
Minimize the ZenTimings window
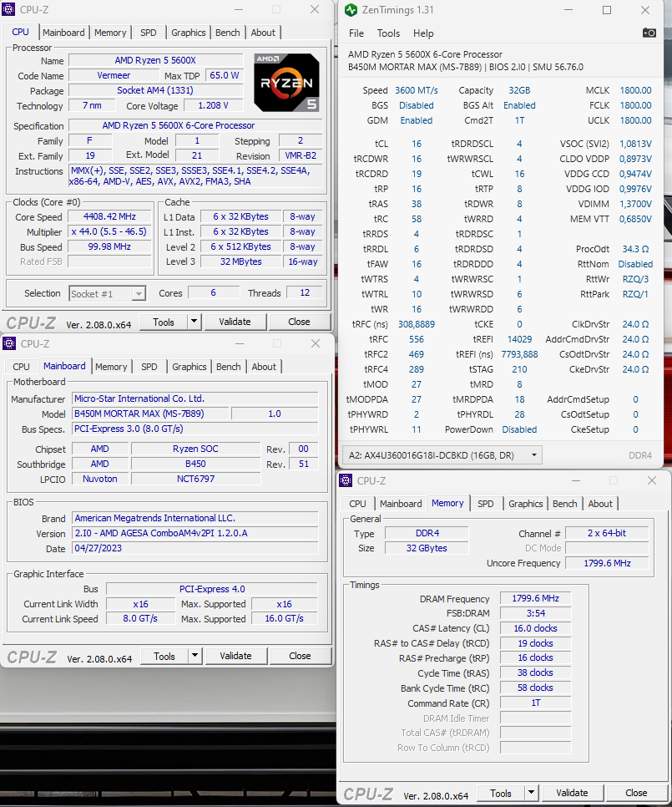(568, 10)
